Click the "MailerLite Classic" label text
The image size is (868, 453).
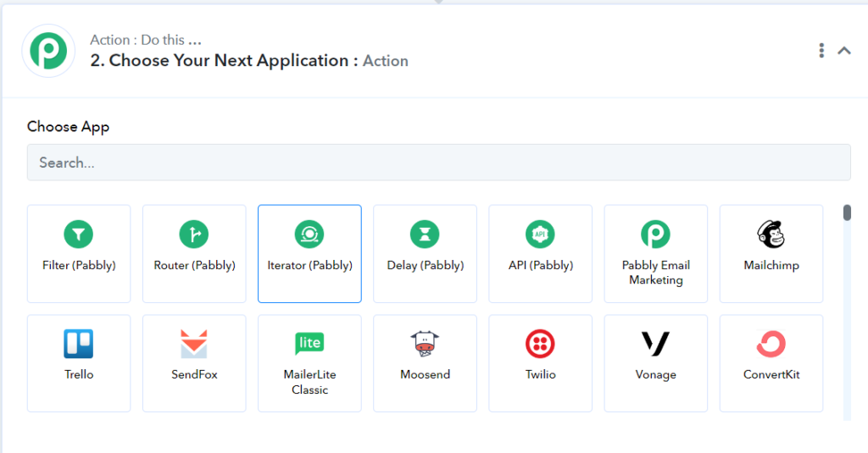[x=309, y=382]
